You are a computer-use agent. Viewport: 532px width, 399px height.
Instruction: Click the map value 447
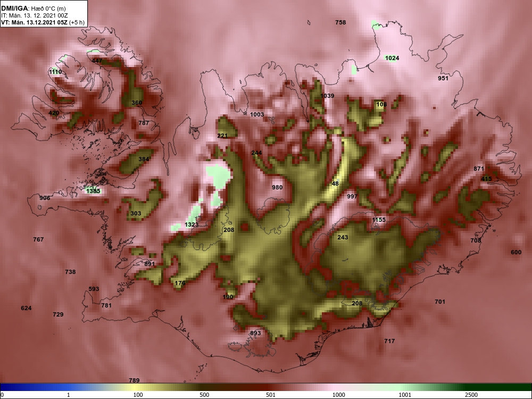click(97, 61)
